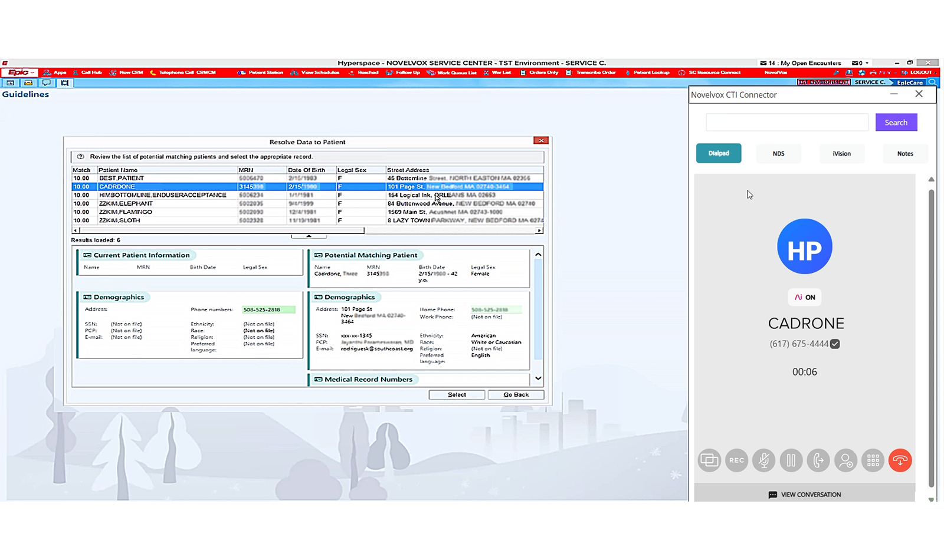The width and height of the screenshot is (944, 560).
Task: Open View Schedules
Action: point(315,73)
